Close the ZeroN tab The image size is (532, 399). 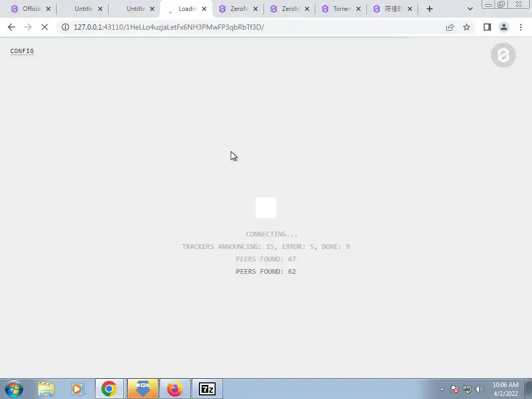[x=256, y=9]
